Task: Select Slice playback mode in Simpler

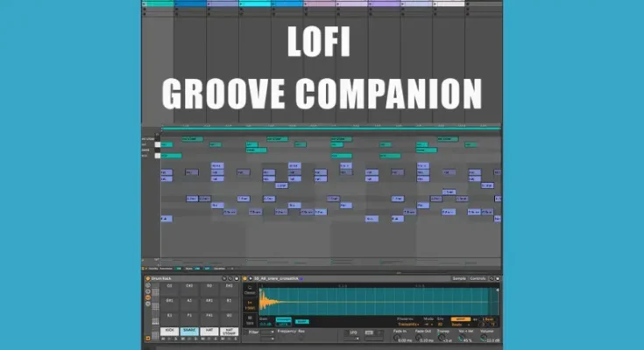Action: (x=250, y=320)
